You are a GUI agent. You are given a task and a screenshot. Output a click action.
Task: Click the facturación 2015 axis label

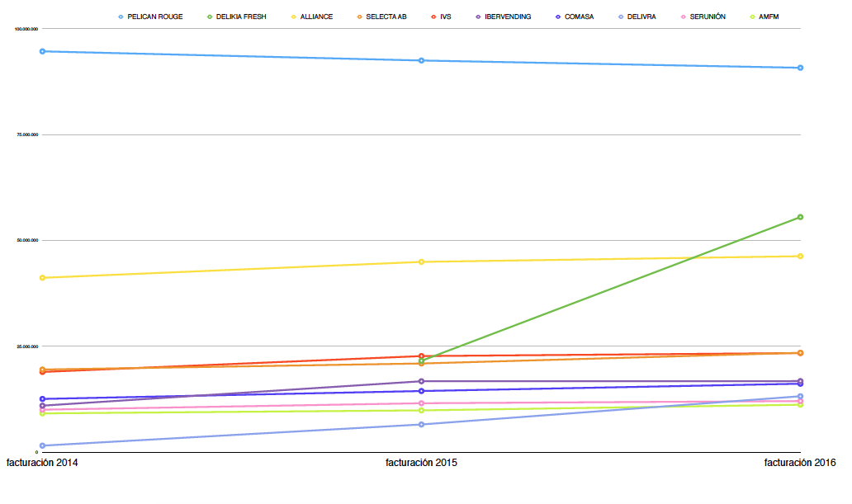[x=421, y=464]
